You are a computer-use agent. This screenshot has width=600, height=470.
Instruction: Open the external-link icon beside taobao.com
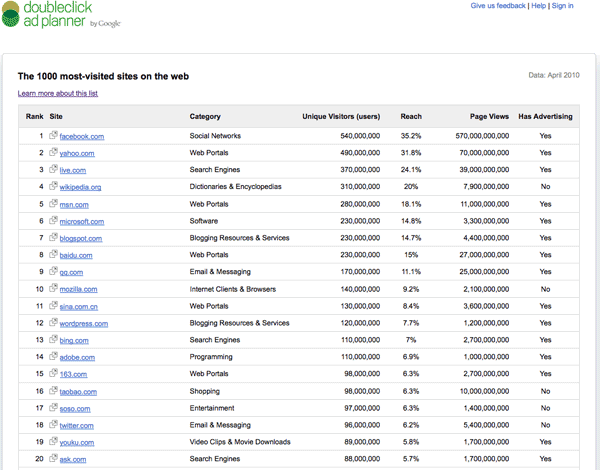[53, 390]
